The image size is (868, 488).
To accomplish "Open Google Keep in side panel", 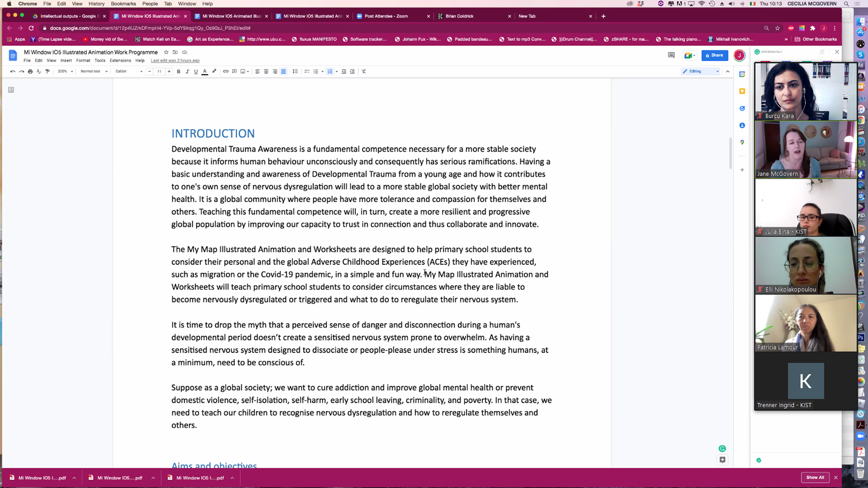I will point(742,92).
